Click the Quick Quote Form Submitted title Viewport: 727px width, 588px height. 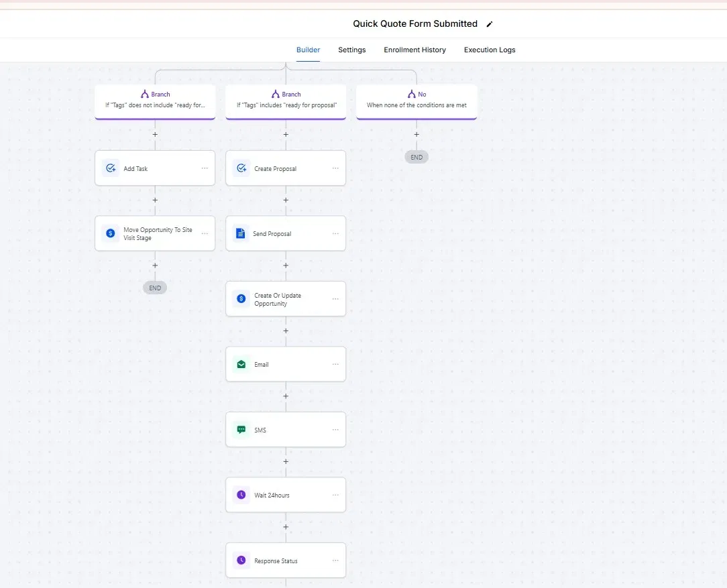415,23
